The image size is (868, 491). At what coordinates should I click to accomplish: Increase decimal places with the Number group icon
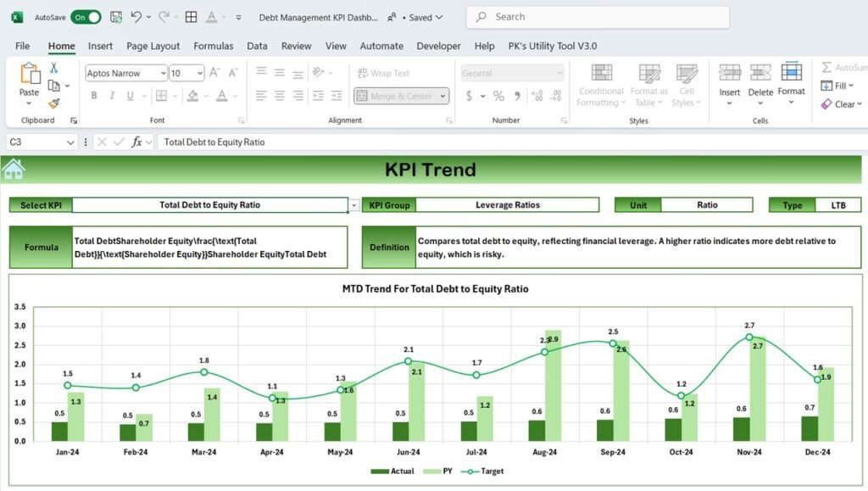click(x=535, y=95)
